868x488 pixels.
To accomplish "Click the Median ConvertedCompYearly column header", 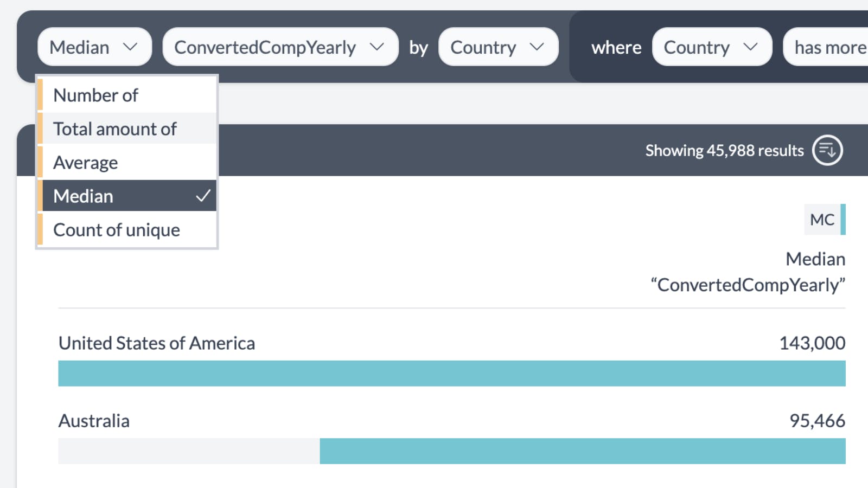I will click(749, 272).
